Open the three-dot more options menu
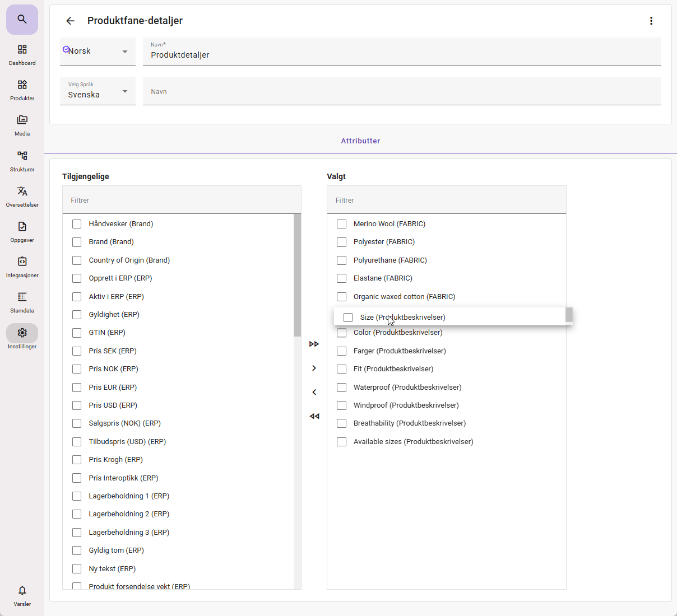The width and height of the screenshot is (677, 616). point(651,21)
